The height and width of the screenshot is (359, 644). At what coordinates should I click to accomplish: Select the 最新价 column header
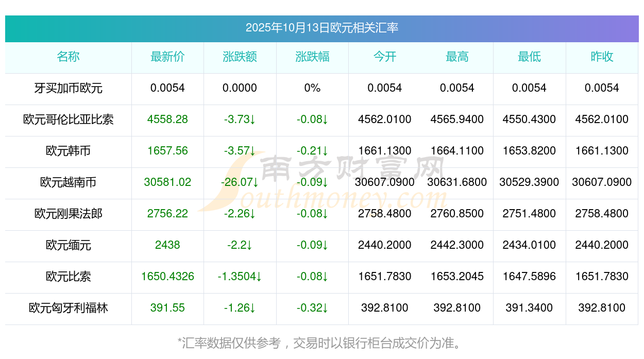tap(167, 57)
